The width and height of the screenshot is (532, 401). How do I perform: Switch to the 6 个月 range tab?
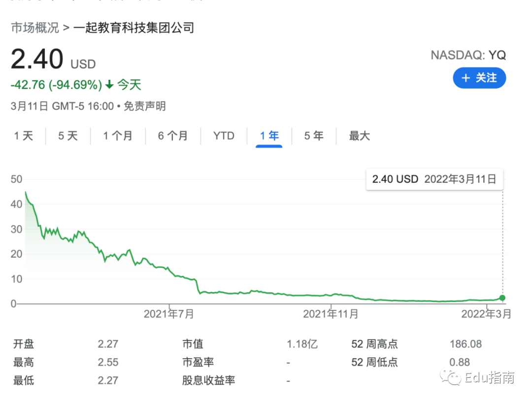click(173, 136)
